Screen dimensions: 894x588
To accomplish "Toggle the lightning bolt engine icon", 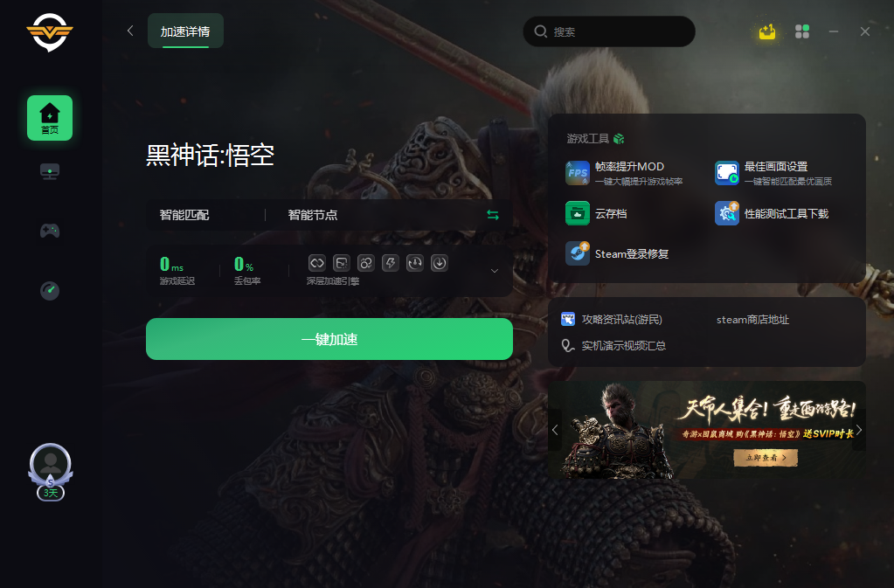I will point(391,263).
